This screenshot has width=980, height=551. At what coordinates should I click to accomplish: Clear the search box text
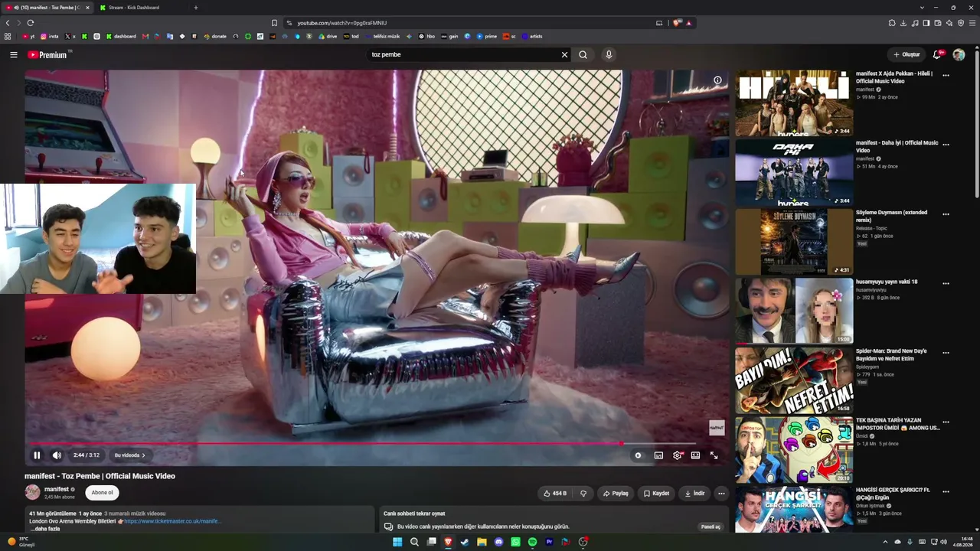coord(564,55)
